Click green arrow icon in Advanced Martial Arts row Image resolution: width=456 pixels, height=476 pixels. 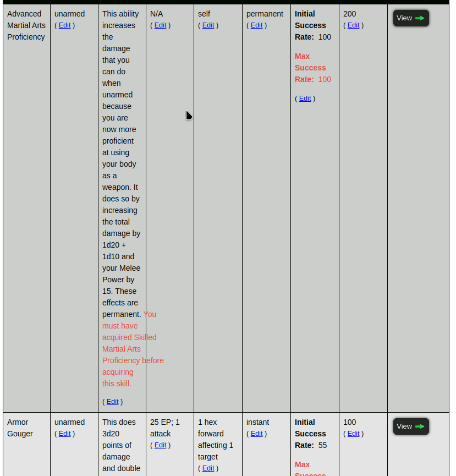pyautogui.click(x=420, y=18)
